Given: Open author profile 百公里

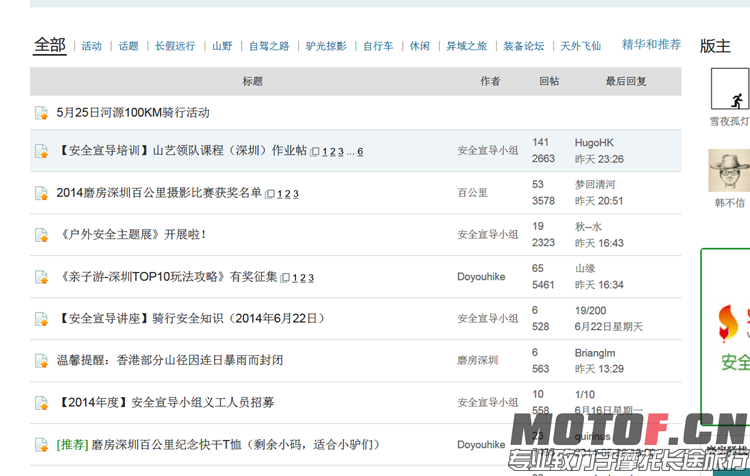Looking at the screenshot, I should [x=473, y=192].
